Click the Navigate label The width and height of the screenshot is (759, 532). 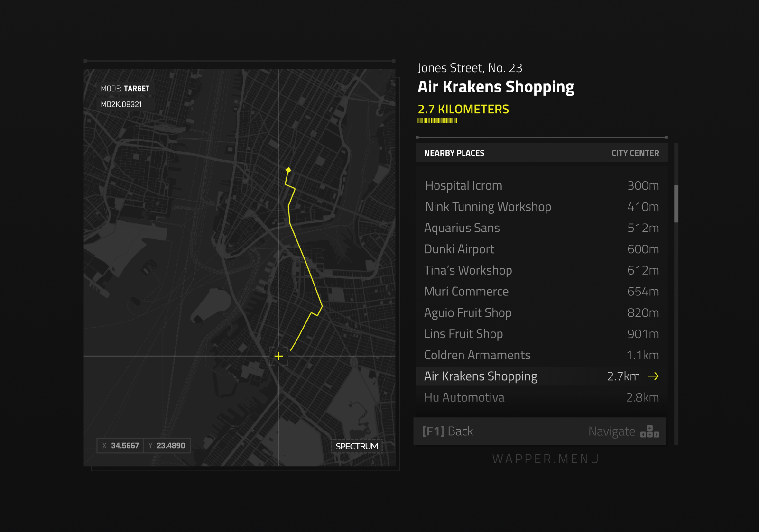[611, 431]
